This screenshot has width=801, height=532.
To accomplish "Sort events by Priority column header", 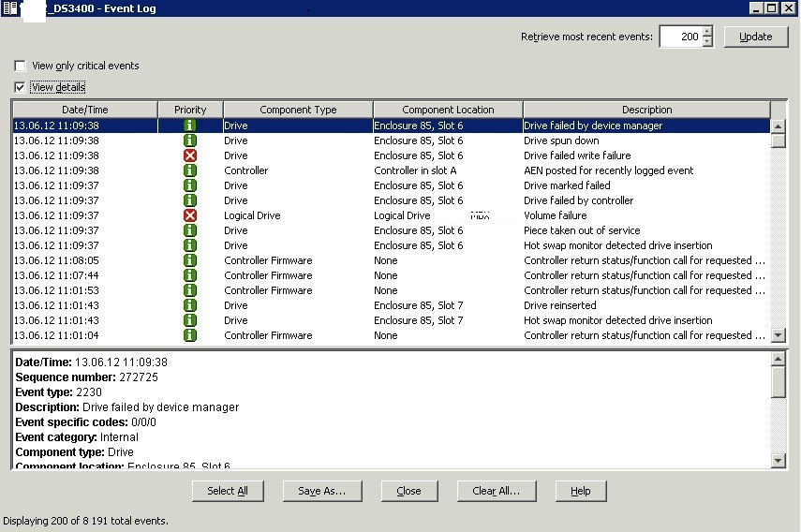I will [x=190, y=110].
